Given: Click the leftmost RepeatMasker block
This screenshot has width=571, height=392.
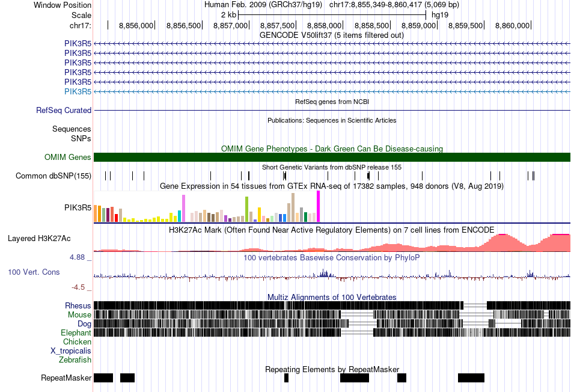Looking at the screenshot, I should (x=103, y=378).
